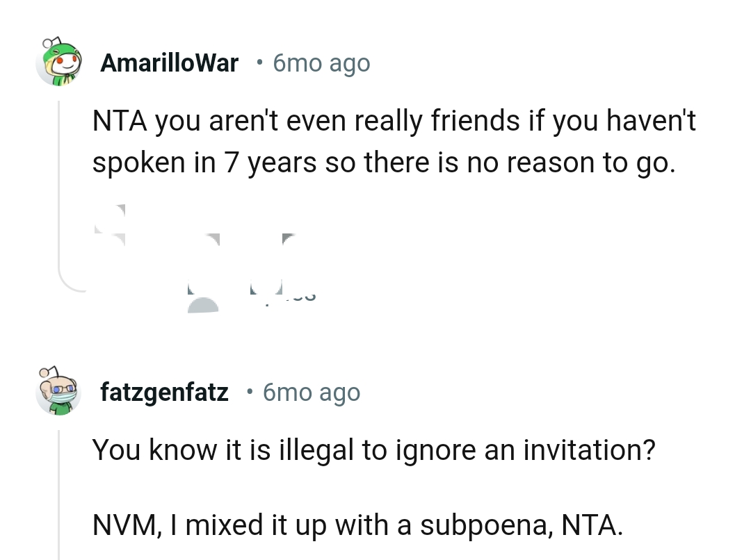Click the 6mo ago timestamp beside fatzgenfatz
The image size is (751, 560).
click(x=311, y=392)
